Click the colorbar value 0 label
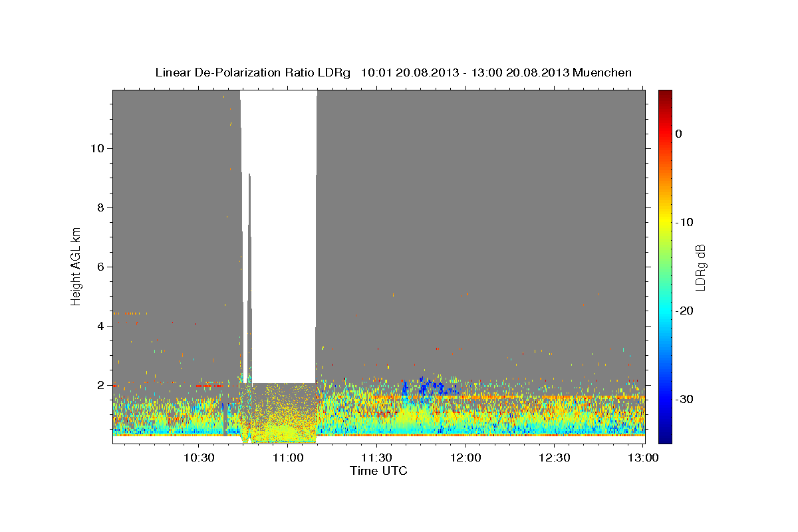This screenshot has height=532, width=798. [679, 134]
